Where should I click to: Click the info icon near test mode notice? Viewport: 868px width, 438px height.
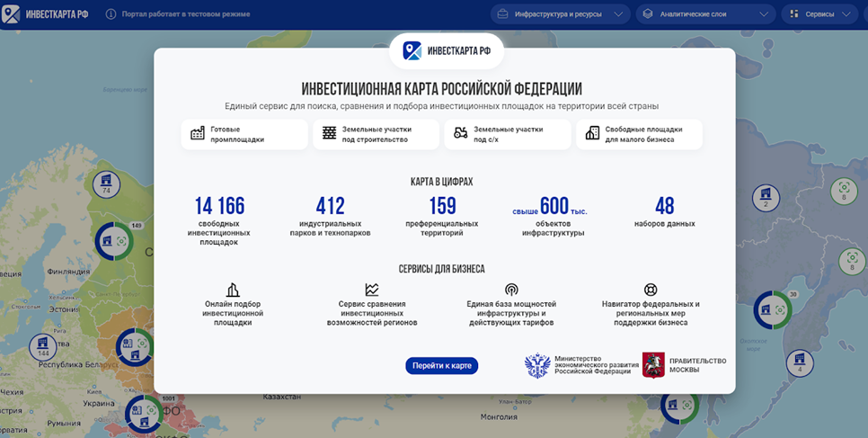pyautogui.click(x=111, y=14)
